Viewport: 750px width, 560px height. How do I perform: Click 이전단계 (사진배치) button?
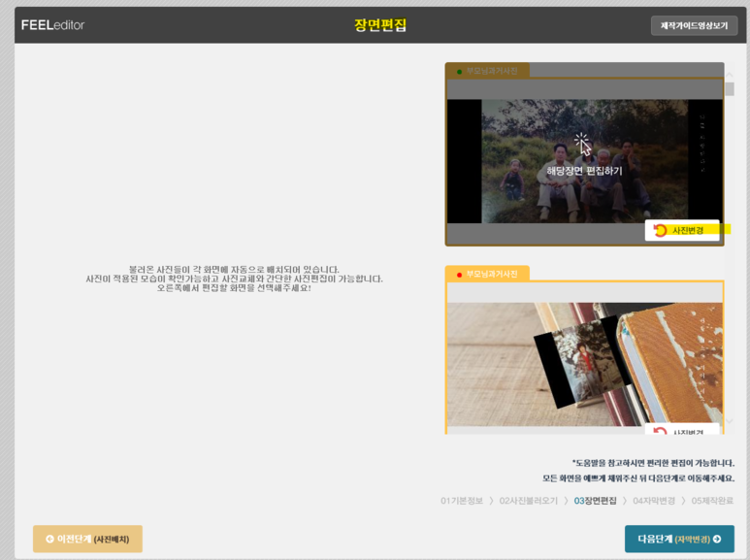[x=87, y=539]
